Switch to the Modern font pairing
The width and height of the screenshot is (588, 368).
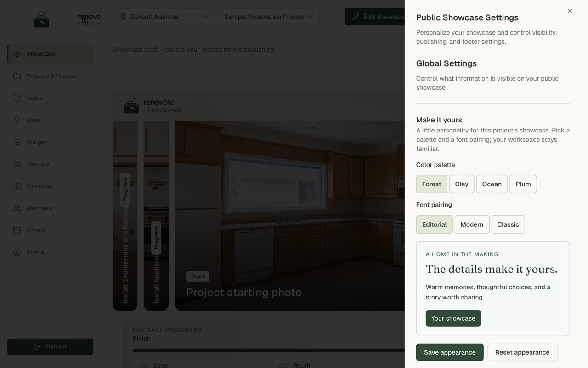pos(472,224)
